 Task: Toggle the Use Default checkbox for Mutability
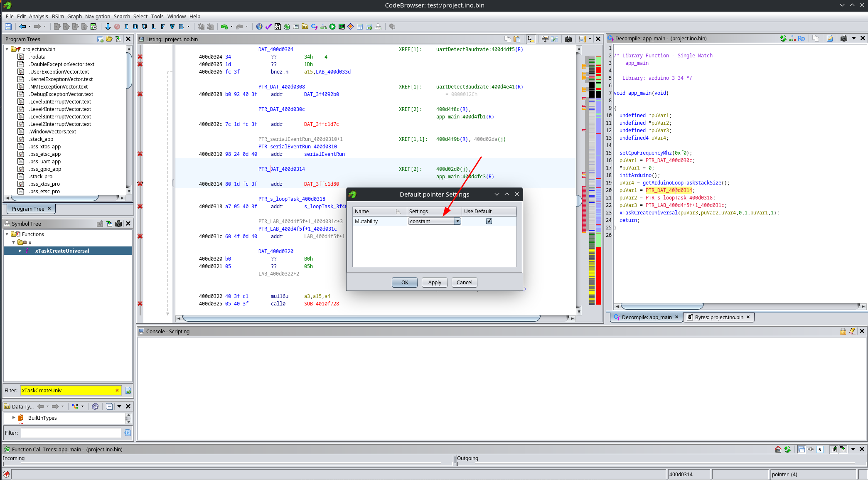tap(489, 221)
